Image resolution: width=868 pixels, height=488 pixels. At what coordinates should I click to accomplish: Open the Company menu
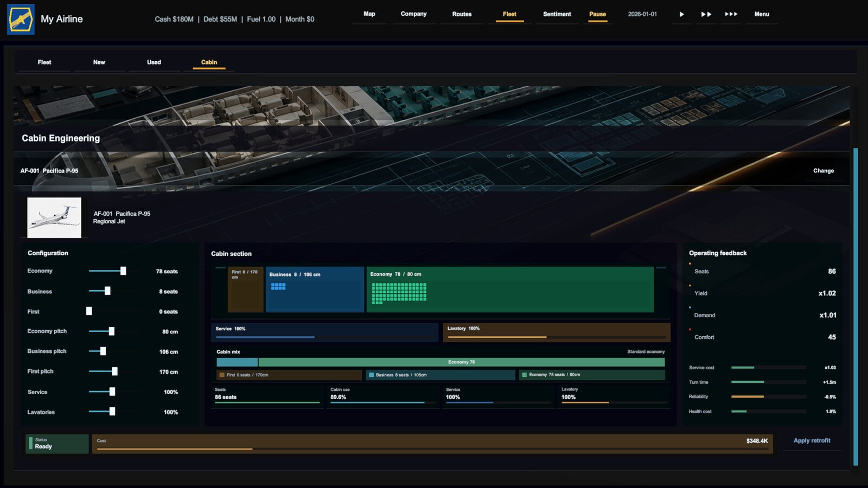[x=413, y=14]
